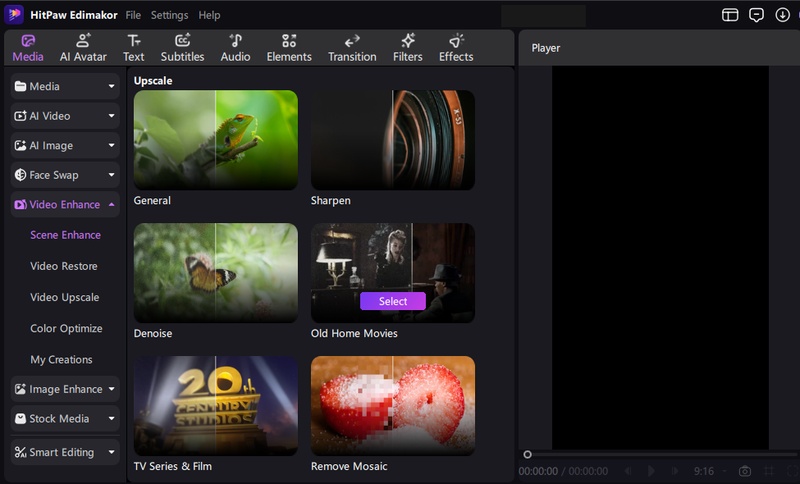This screenshot has width=800, height=484.
Task: Open the Media tab in top toolbar
Action: pos(28,48)
